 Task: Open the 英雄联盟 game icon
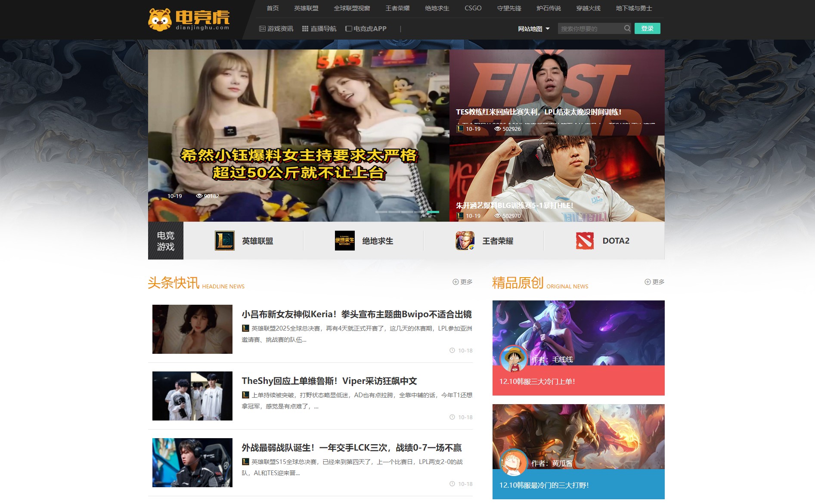[224, 241]
